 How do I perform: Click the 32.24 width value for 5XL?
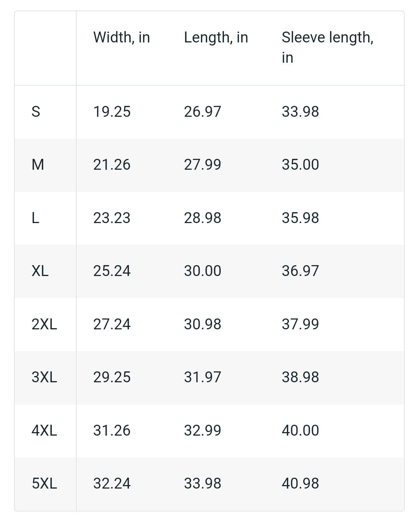pos(112,484)
